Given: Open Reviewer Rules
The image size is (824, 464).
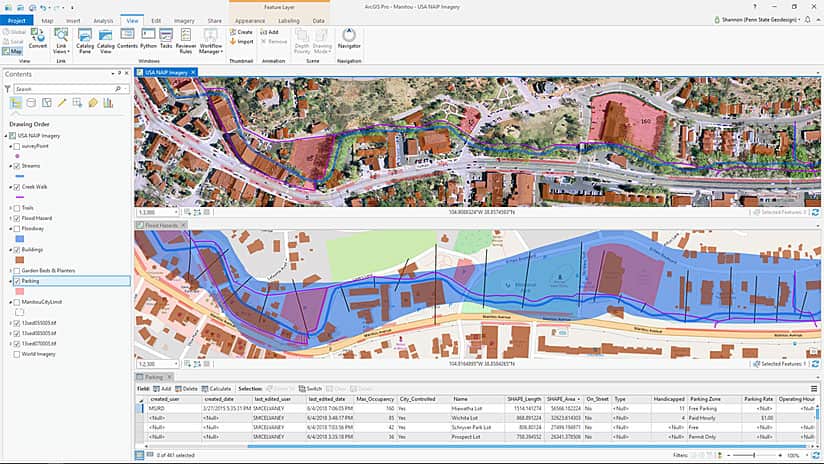Looking at the screenshot, I should point(186,41).
